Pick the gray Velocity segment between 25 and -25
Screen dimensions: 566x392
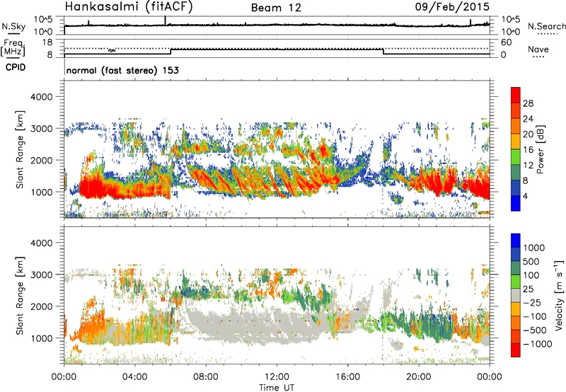[516, 295]
